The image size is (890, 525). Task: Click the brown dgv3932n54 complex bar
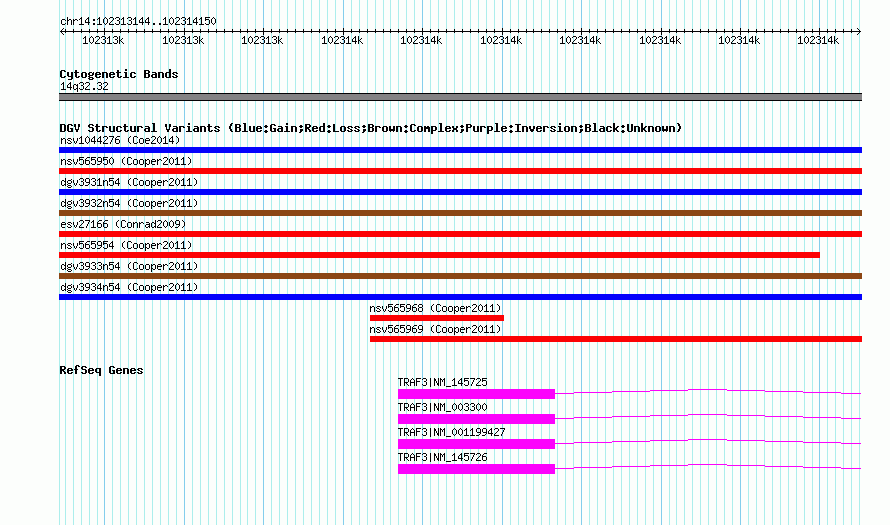pyautogui.click(x=460, y=213)
